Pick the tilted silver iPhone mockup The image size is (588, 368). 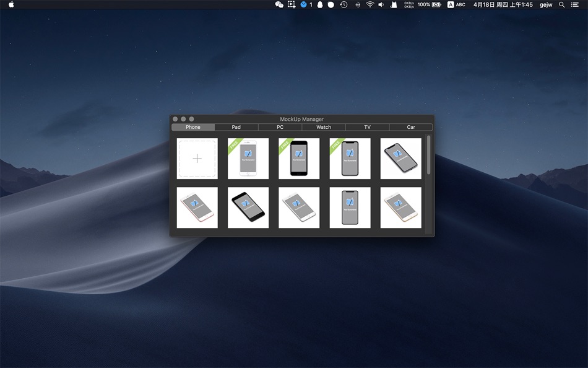pyautogui.click(x=299, y=208)
